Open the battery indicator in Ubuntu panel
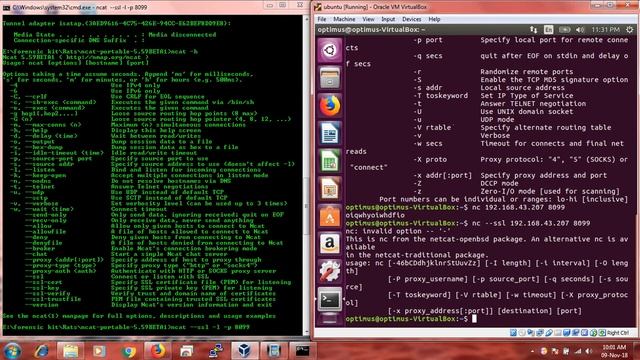Viewport: 640px width, 360px height. click(x=564, y=29)
